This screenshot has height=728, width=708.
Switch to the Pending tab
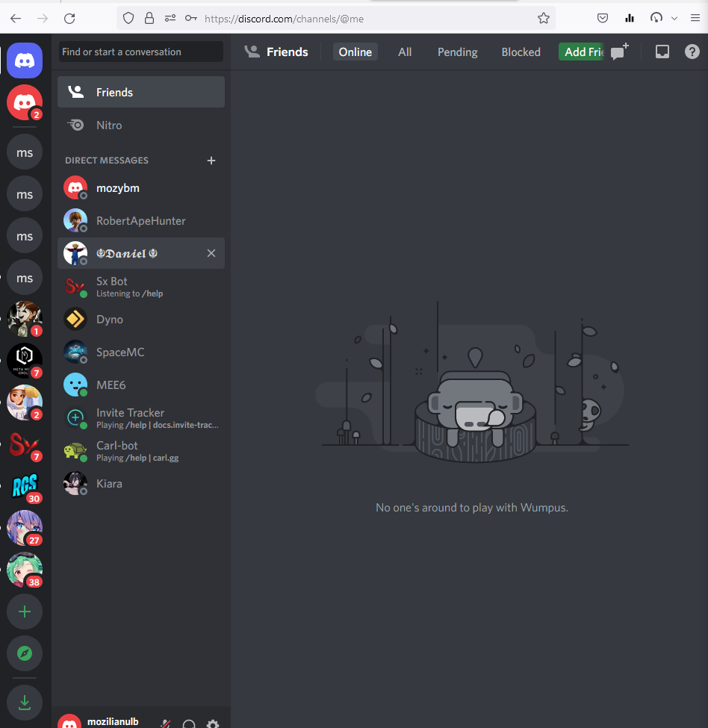pyautogui.click(x=457, y=52)
